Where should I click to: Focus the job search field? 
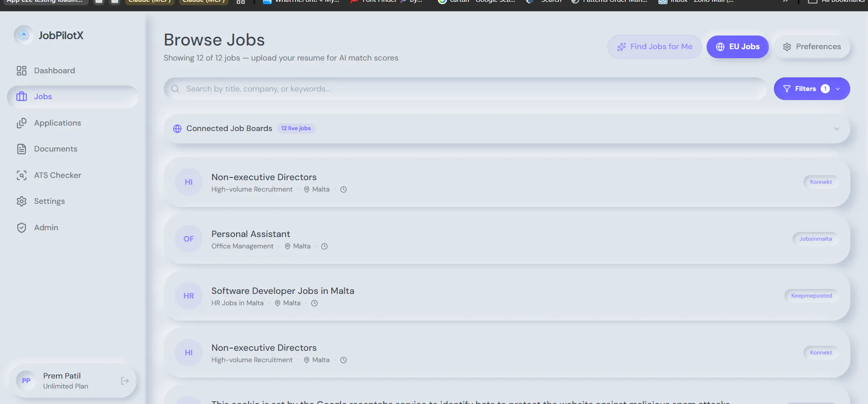coord(465,89)
